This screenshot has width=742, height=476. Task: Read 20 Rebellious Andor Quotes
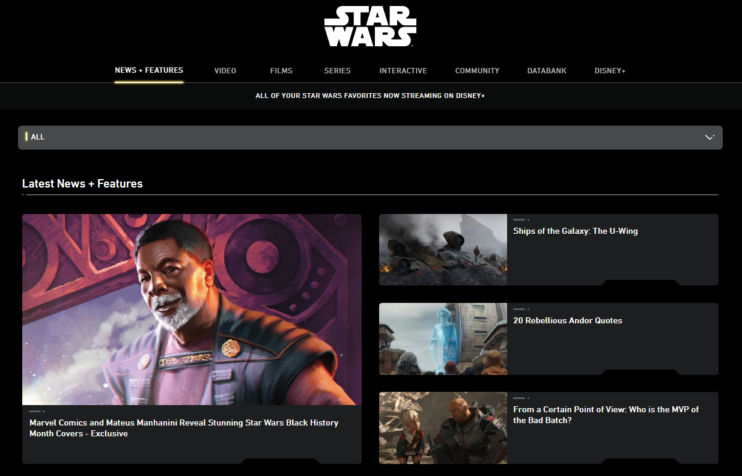coord(567,320)
